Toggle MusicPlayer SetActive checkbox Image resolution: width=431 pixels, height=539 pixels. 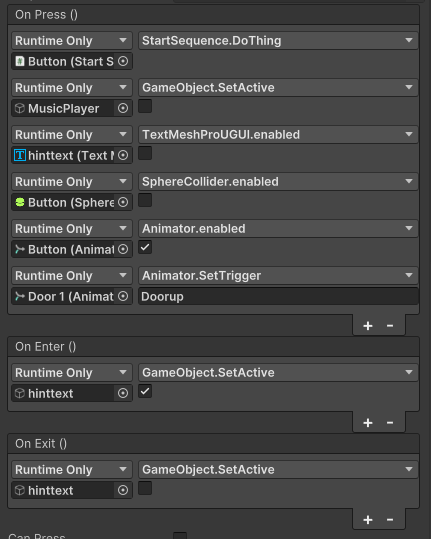(145, 106)
